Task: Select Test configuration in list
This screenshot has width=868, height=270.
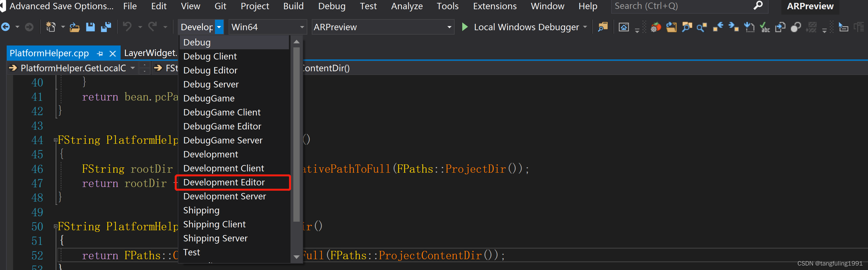Action: [x=234, y=252]
